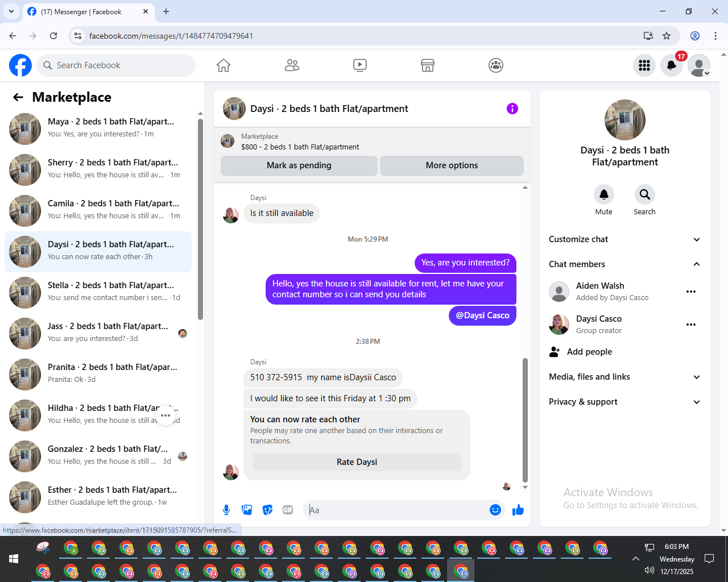The image size is (728, 582).
Task: Open the More options button
Action: click(452, 165)
